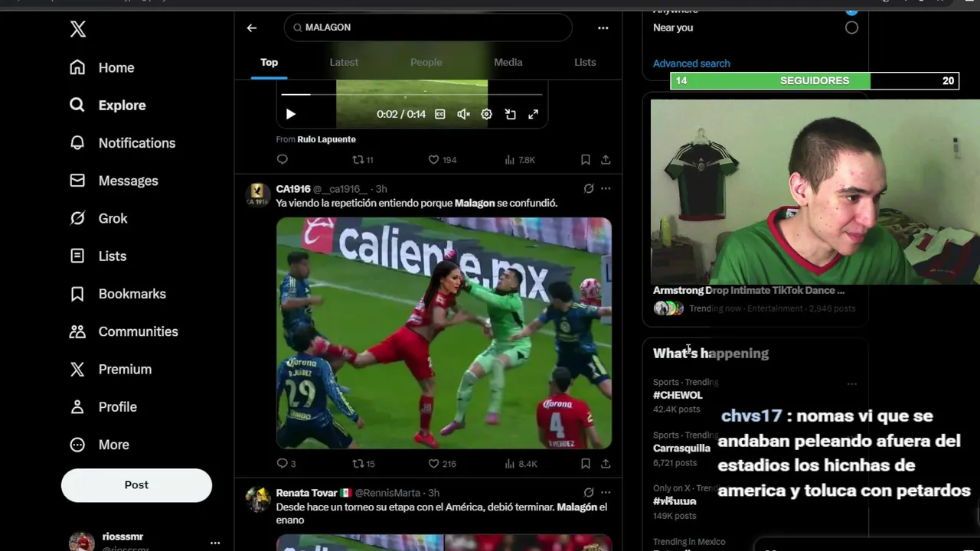The image size is (980, 551).
Task: Open Profile in the sidebar
Action: (x=103, y=407)
